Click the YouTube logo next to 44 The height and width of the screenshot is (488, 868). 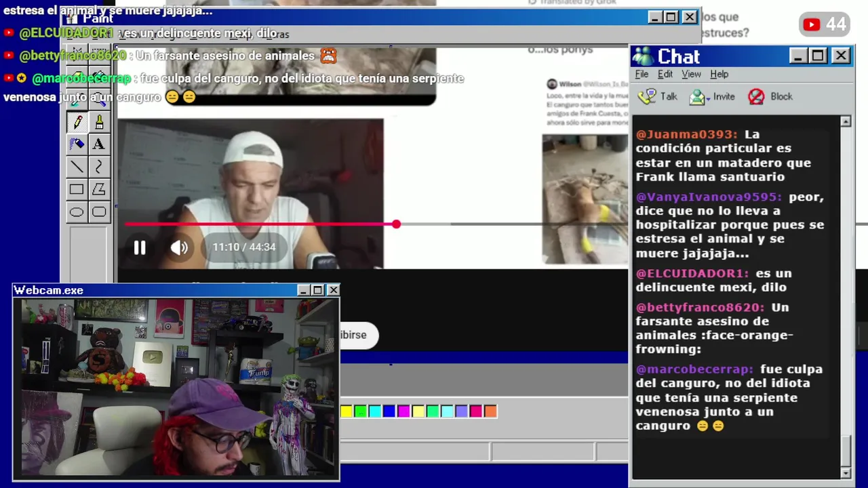(x=812, y=25)
